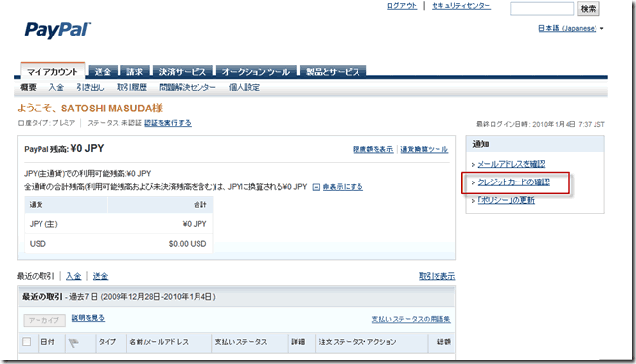Open the 日本語 (Japanese) language dropdown
The width and height of the screenshot is (636, 364).
click(571, 28)
